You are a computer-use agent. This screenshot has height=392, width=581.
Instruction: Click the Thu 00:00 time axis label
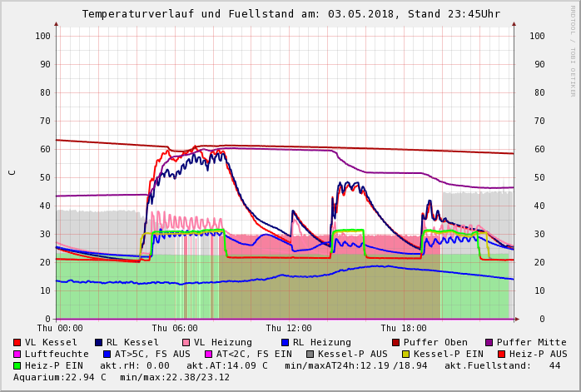click(x=60, y=328)
